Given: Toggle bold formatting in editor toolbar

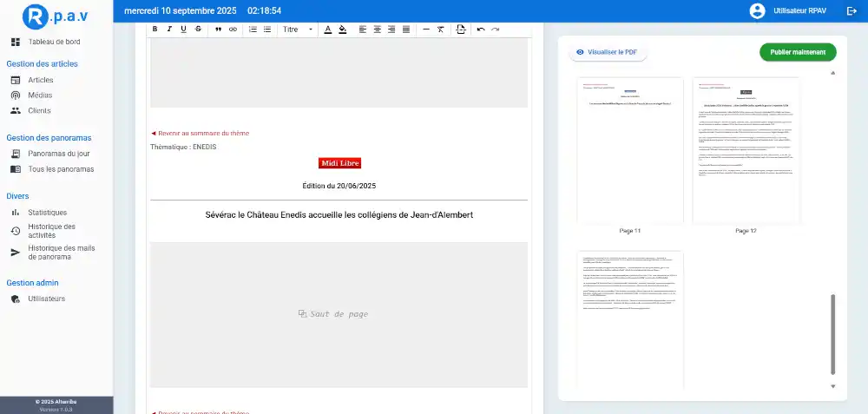Looking at the screenshot, I should point(155,30).
